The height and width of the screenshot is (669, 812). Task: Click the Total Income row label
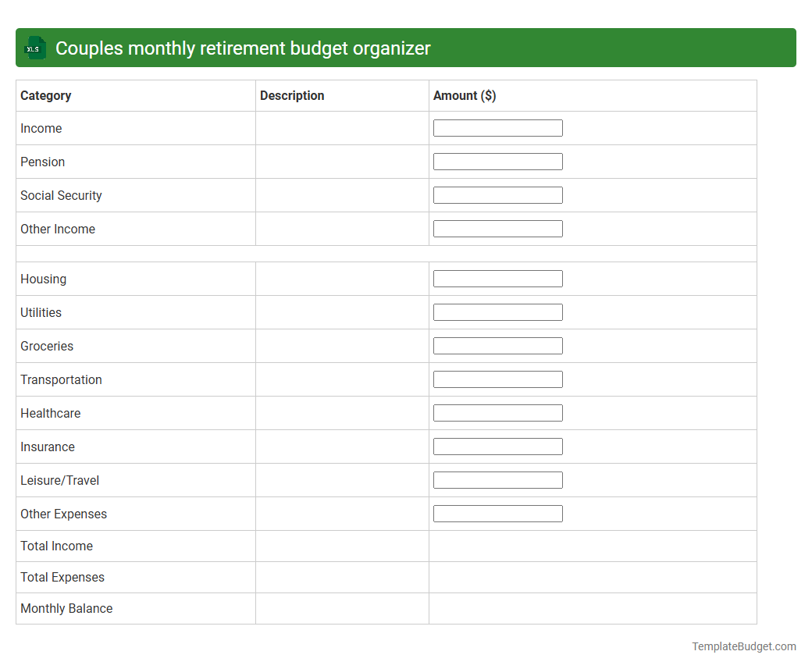point(56,546)
